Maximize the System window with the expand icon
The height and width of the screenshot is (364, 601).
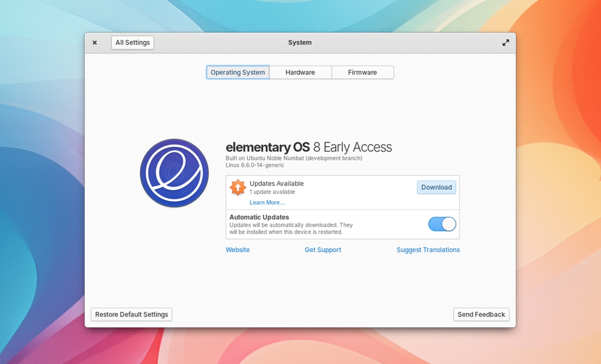click(x=506, y=43)
